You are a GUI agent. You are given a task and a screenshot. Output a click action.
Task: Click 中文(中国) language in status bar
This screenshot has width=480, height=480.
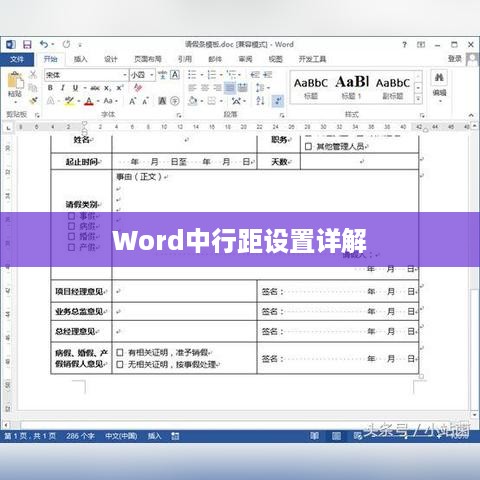(121, 436)
